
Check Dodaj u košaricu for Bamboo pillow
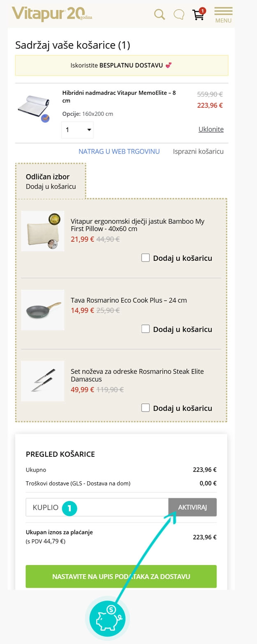click(x=145, y=258)
